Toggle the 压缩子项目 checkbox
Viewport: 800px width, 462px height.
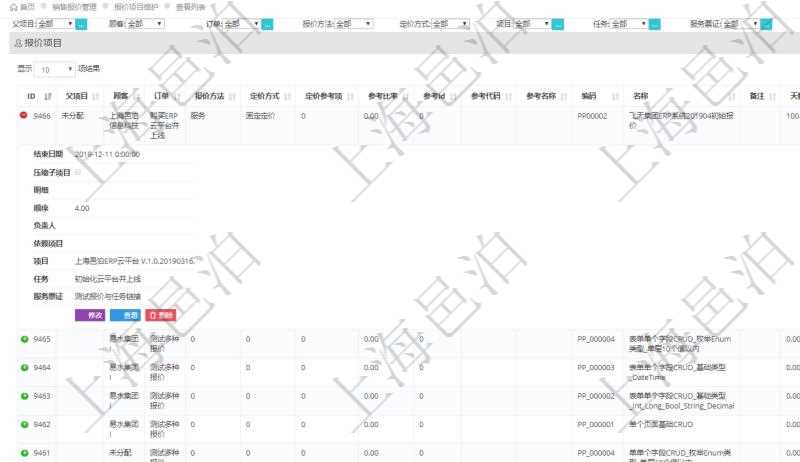tap(78, 172)
